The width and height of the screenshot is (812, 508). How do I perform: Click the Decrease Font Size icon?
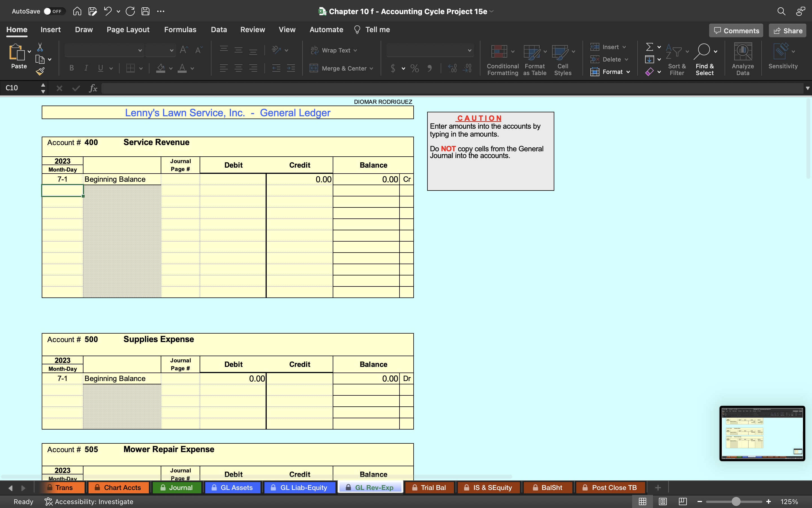point(199,50)
